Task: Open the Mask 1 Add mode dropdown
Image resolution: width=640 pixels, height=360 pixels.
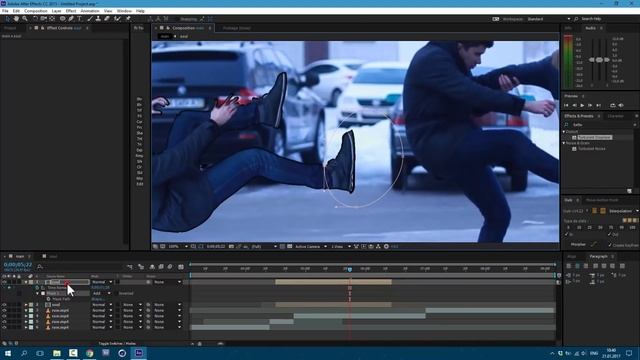Action: click(102, 293)
